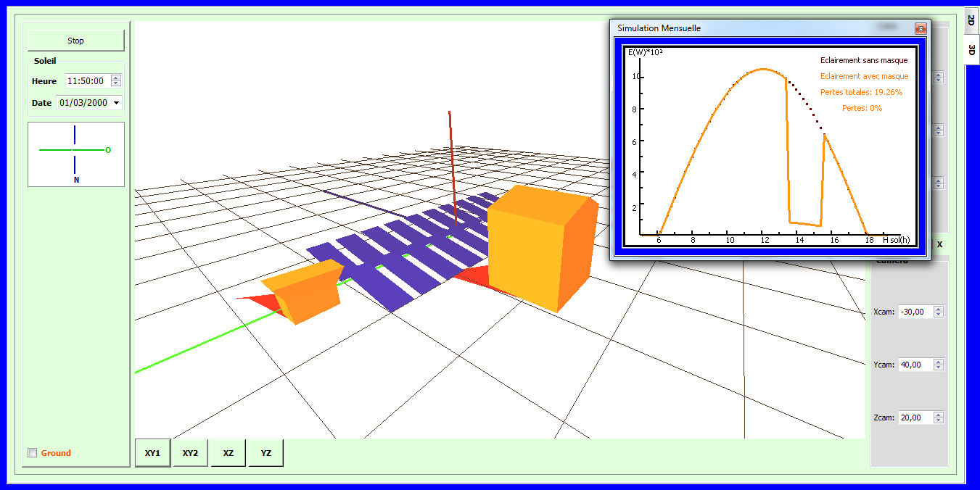Increase Ycam with the up arrow
The width and height of the screenshot is (980, 490).
coord(939,362)
